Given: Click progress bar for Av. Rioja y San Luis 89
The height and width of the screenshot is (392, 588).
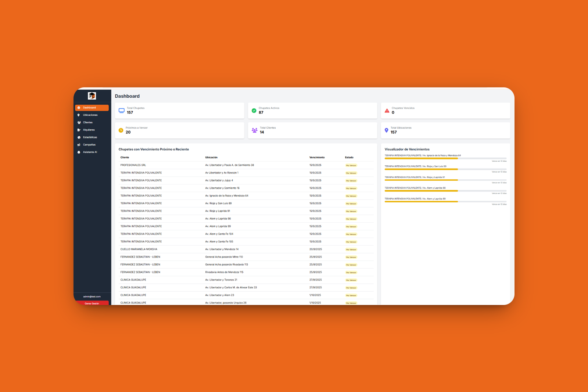Looking at the screenshot, I should [x=445, y=169].
